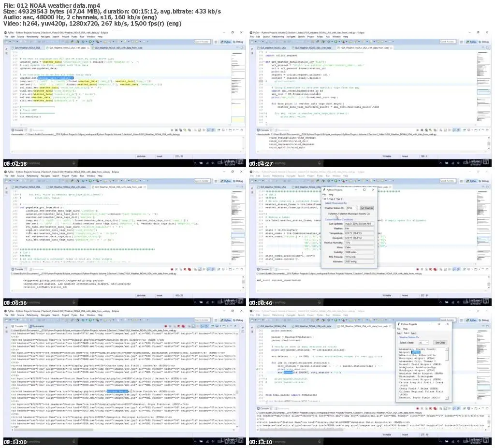Click 'Anniston Metro Airport (KANB)' in cities list
This screenshot has height=448, width=495.
point(421,374)
